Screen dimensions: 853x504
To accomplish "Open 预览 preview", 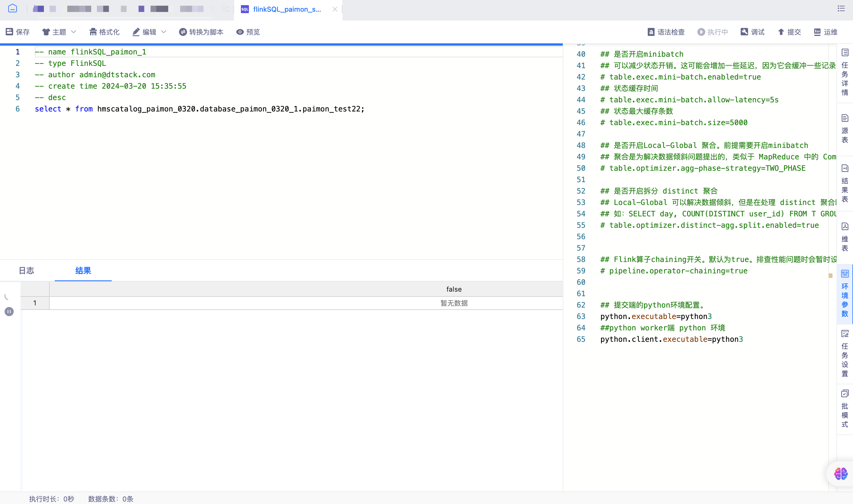I will coord(248,32).
